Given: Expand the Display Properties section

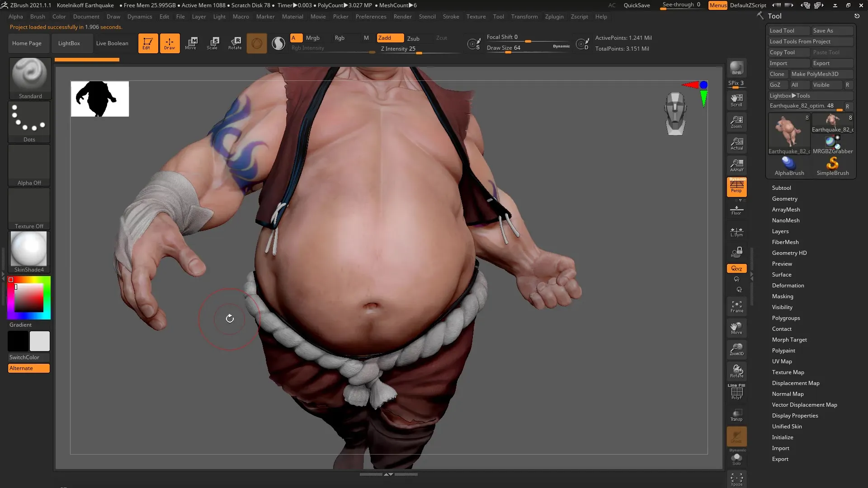Looking at the screenshot, I should click(795, 416).
